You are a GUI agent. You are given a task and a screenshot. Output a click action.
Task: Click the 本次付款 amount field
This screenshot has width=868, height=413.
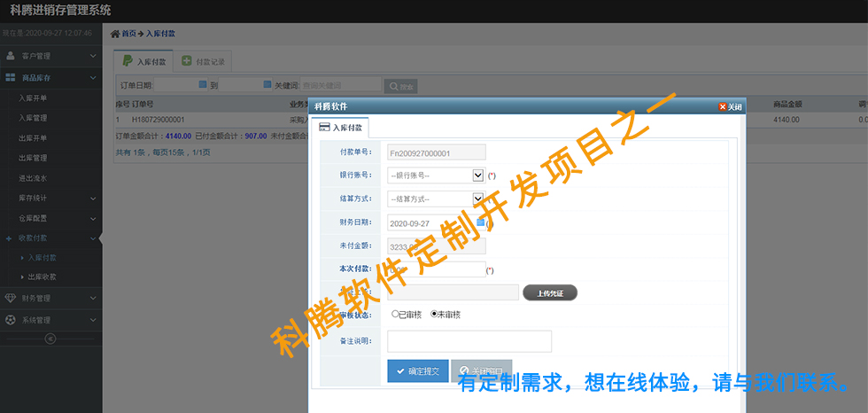coord(436,269)
